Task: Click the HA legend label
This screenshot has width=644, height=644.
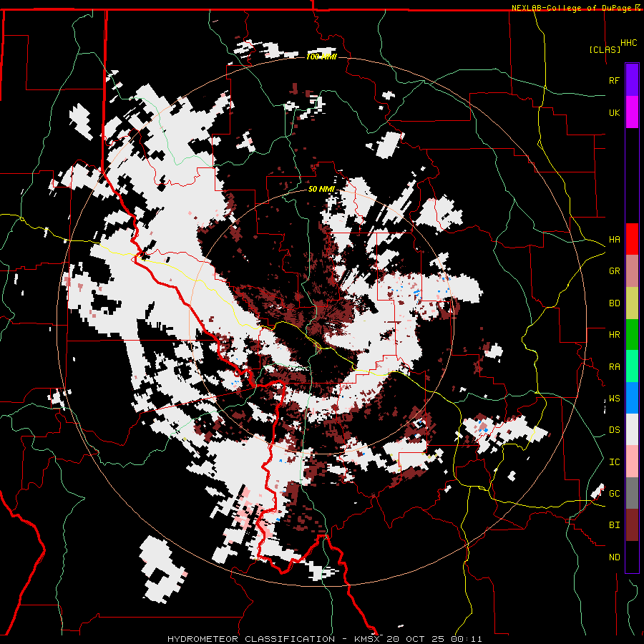Action: 614,240
